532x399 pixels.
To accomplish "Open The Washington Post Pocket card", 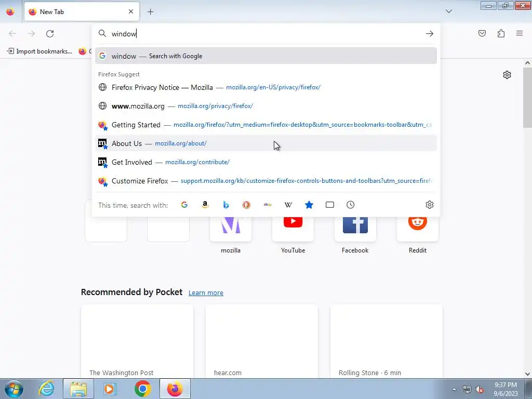I will pos(137,341).
